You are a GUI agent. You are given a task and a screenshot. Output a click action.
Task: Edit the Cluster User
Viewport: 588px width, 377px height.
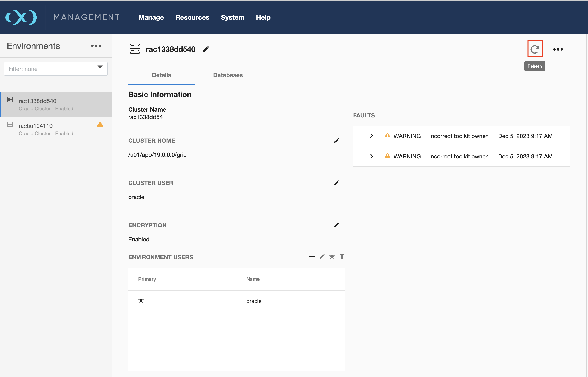pyautogui.click(x=337, y=183)
